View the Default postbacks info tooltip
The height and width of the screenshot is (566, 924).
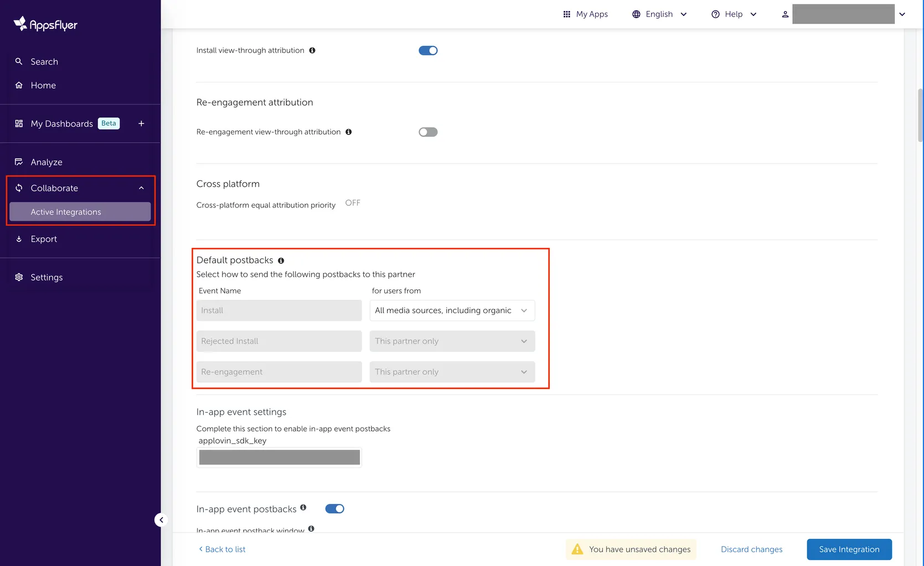coord(281,260)
